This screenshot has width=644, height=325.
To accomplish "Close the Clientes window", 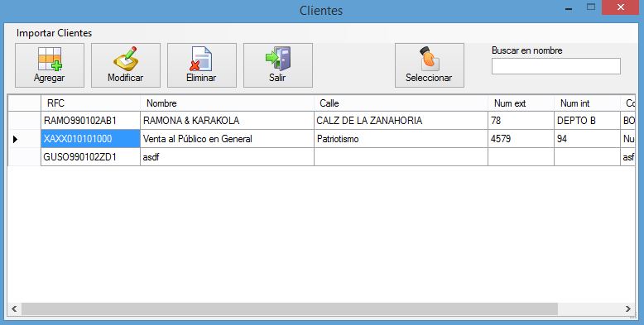I will click(621, 7).
